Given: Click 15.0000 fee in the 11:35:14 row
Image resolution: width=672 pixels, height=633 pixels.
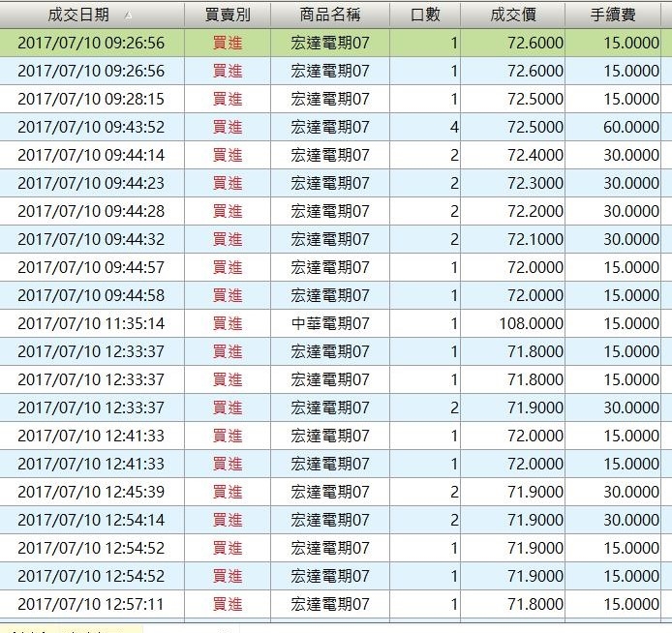Looking at the screenshot, I should click(613, 323).
